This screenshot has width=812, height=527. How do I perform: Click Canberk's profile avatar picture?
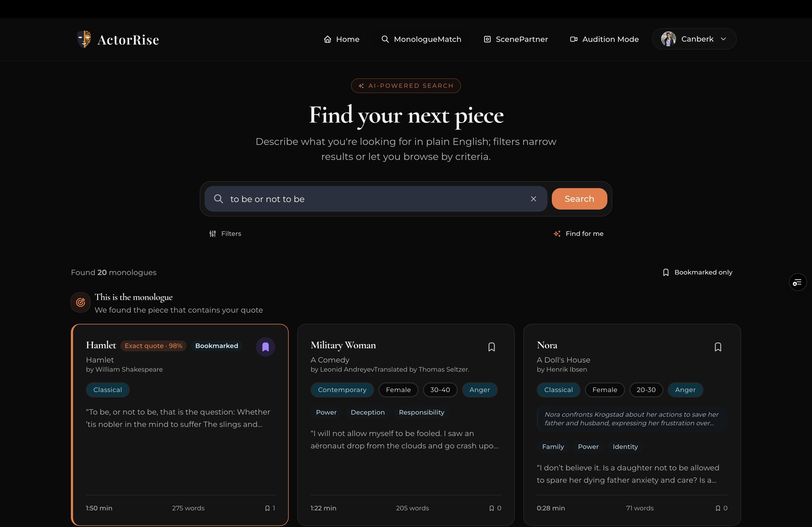(668, 39)
